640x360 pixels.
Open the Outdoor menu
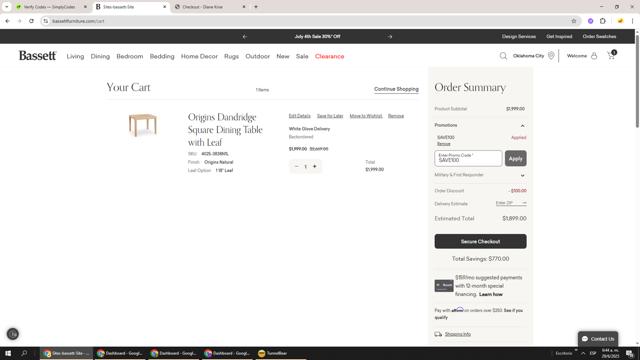(258, 56)
